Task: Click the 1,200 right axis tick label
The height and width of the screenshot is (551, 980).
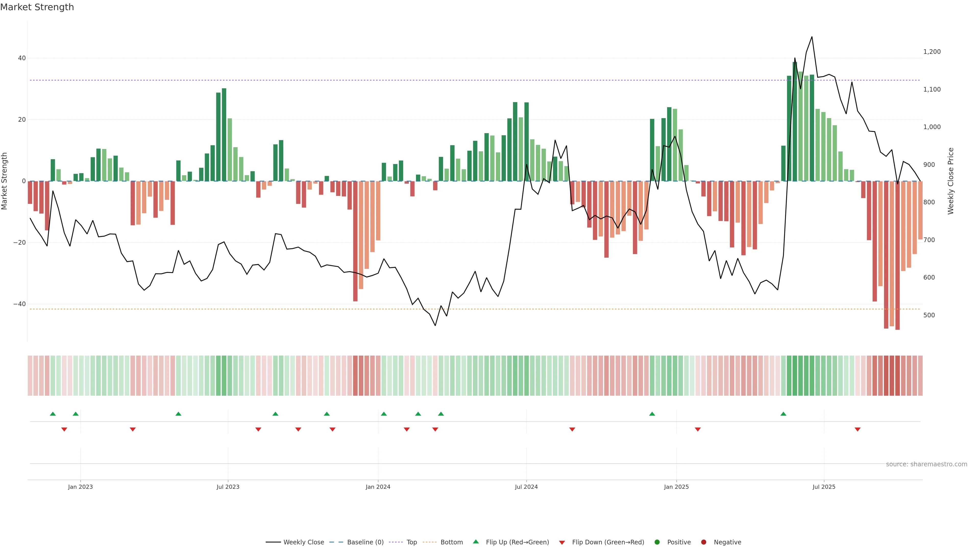Action: point(932,52)
